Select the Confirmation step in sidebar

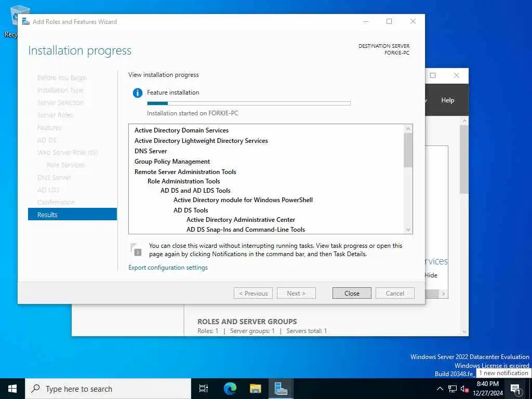pyautogui.click(x=56, y=202)
